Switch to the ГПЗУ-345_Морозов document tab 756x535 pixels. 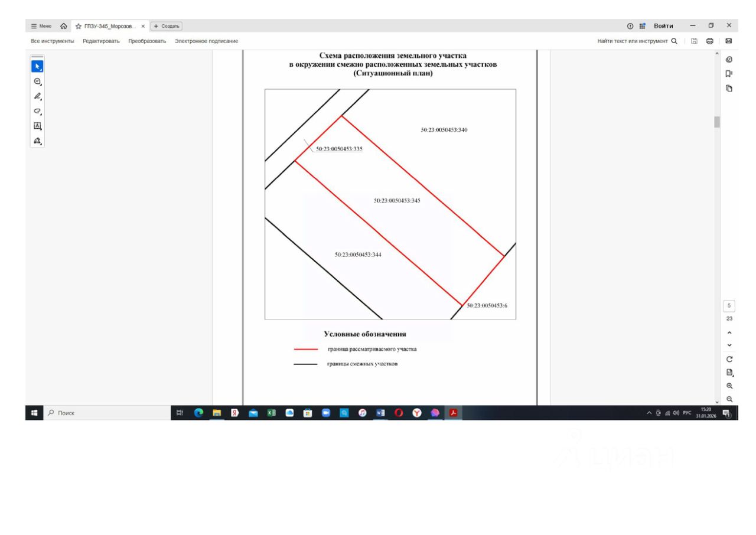(111, 26)
